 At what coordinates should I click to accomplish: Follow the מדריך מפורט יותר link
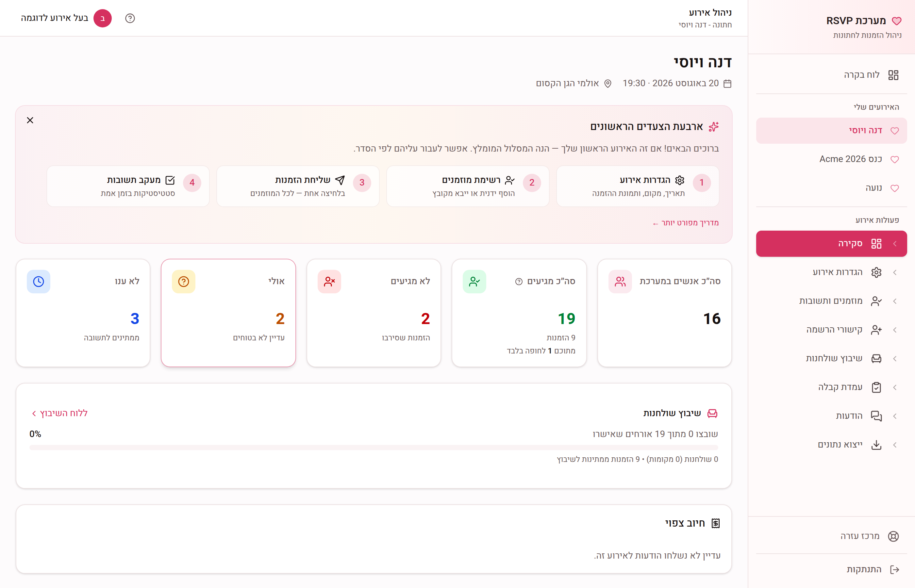(x=686, y=223)
